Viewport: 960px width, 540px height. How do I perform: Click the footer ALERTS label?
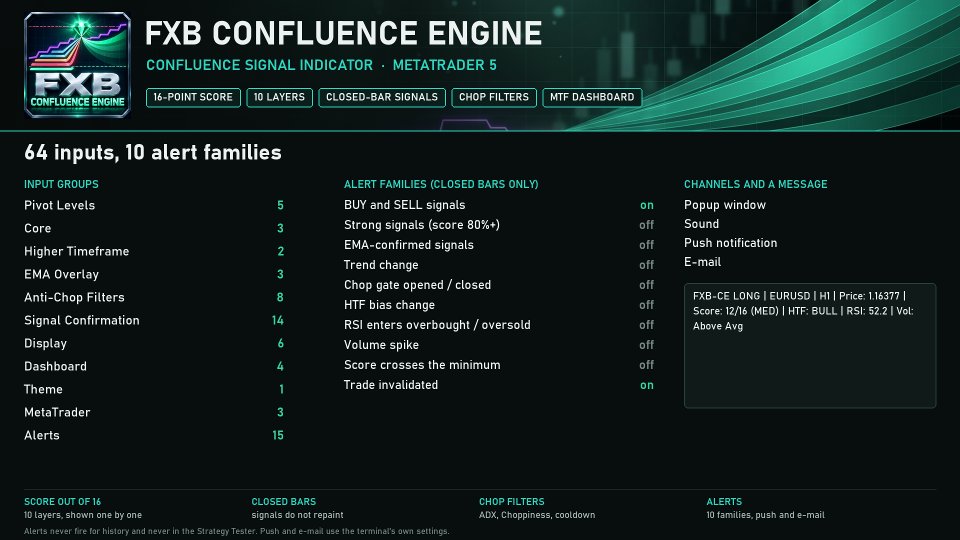tap(724, 501)
